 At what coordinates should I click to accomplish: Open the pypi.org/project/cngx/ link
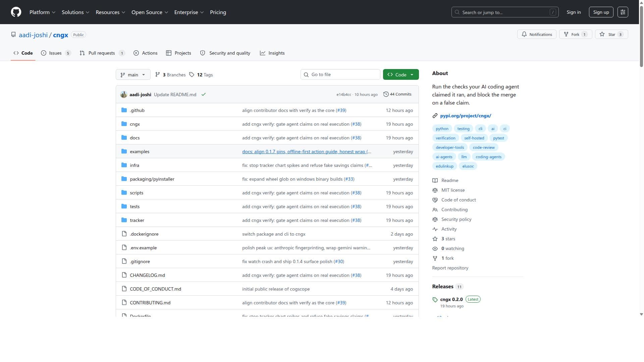466,116
